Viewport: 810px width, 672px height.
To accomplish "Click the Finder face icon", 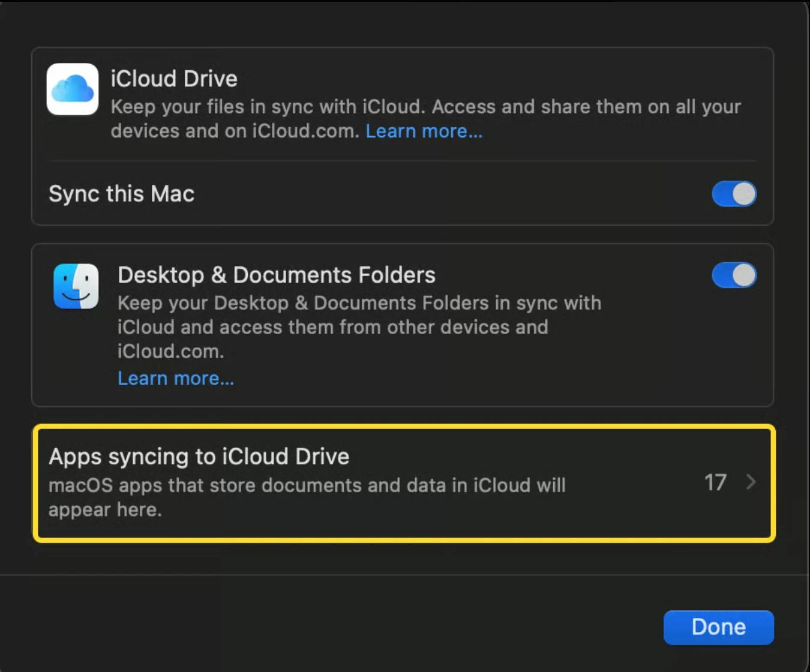I will pos(76,286).
